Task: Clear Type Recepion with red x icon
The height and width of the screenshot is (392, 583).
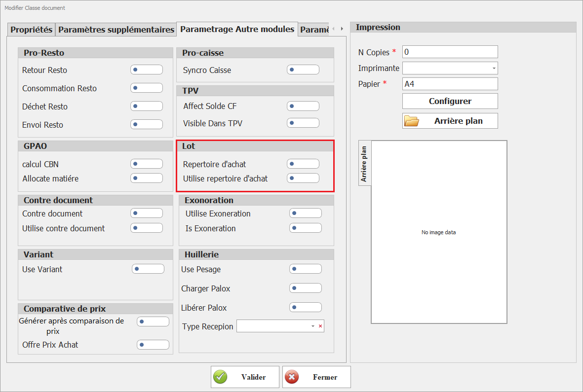Action: [x=320, y=326]
